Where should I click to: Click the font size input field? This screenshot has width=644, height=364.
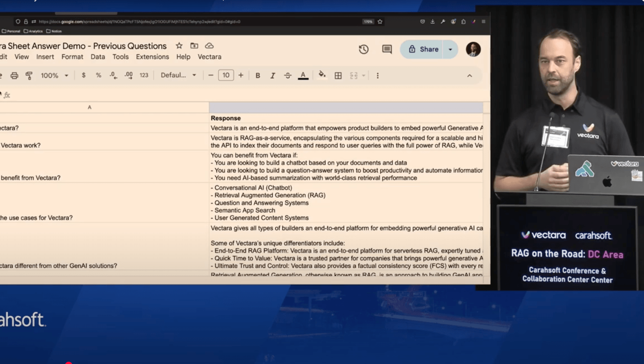(x=225, y=75)
